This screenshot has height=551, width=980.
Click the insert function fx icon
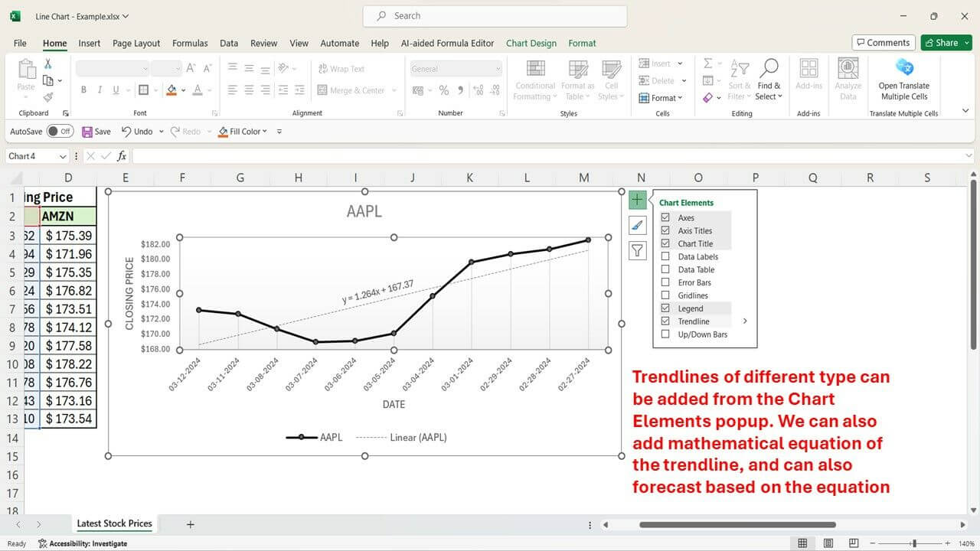tap(122, 156)
